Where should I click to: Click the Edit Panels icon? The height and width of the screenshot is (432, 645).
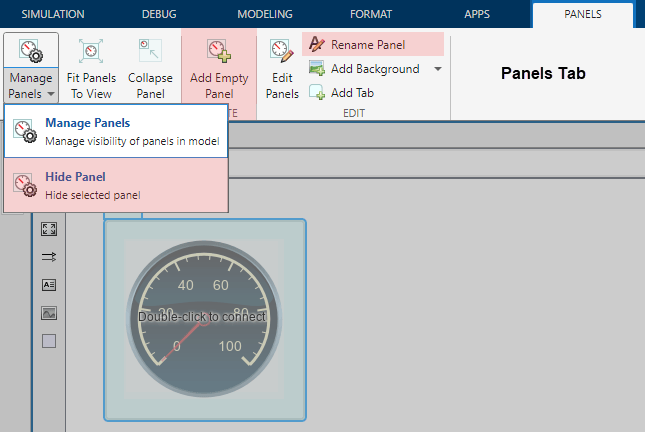point(282,51)
